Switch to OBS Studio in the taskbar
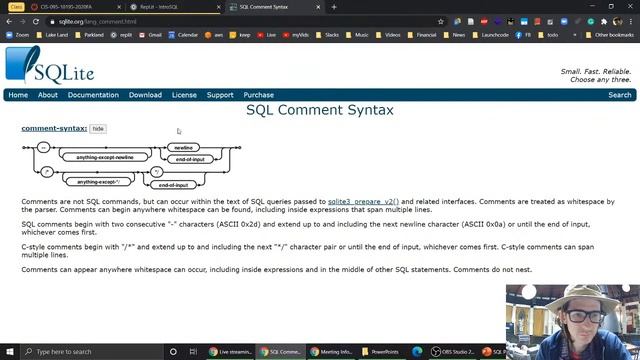This screenshot has width=640, height=360. tap(452, 351)
